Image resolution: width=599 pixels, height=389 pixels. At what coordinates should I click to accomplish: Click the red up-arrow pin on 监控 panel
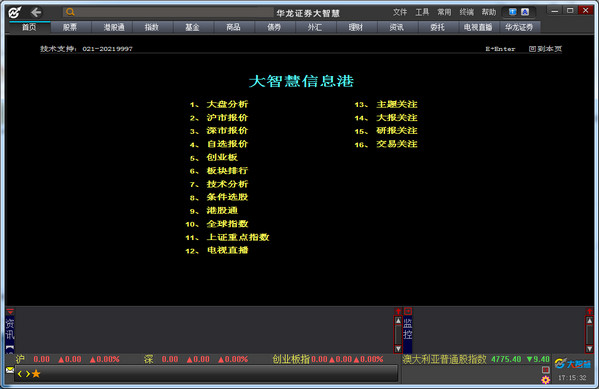tap(589, 312)
